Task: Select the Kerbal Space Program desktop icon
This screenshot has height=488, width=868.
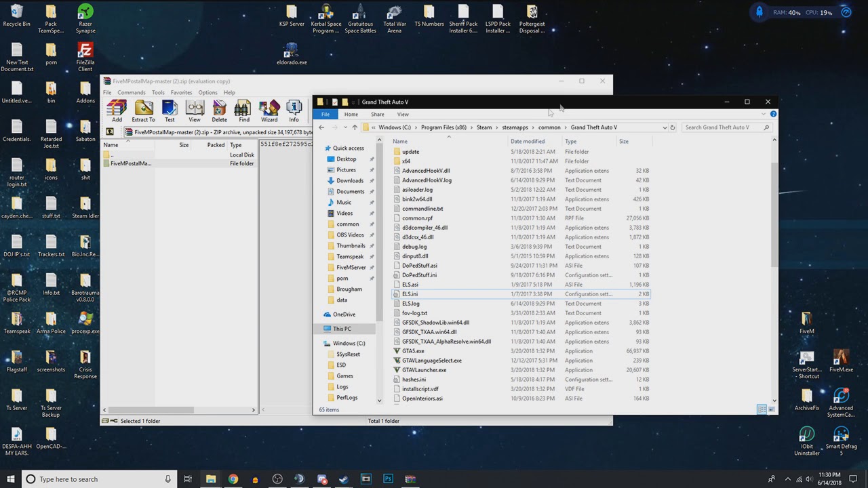Action: (x=325, y=18)
